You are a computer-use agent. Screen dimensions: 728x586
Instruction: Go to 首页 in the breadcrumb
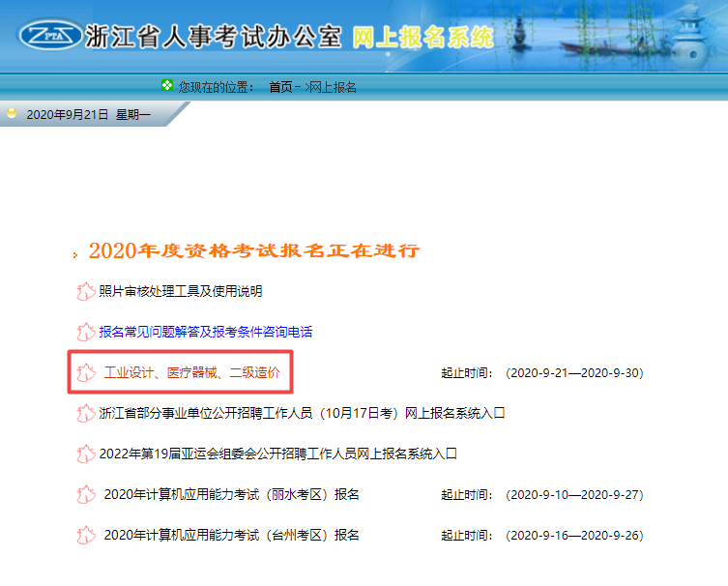tap(281, 87)
